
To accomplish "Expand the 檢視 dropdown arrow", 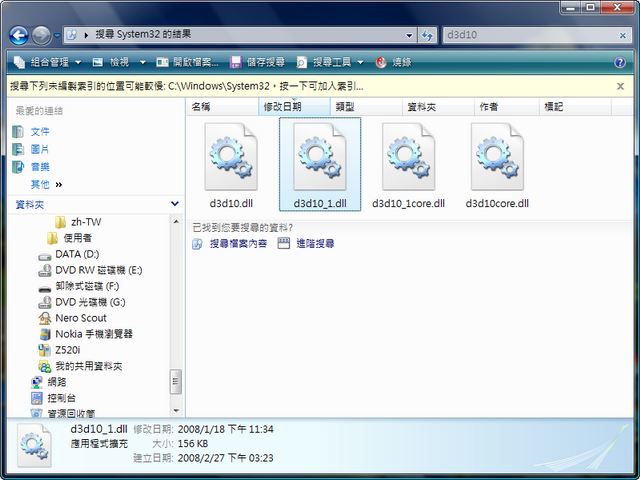I will 142,62.
